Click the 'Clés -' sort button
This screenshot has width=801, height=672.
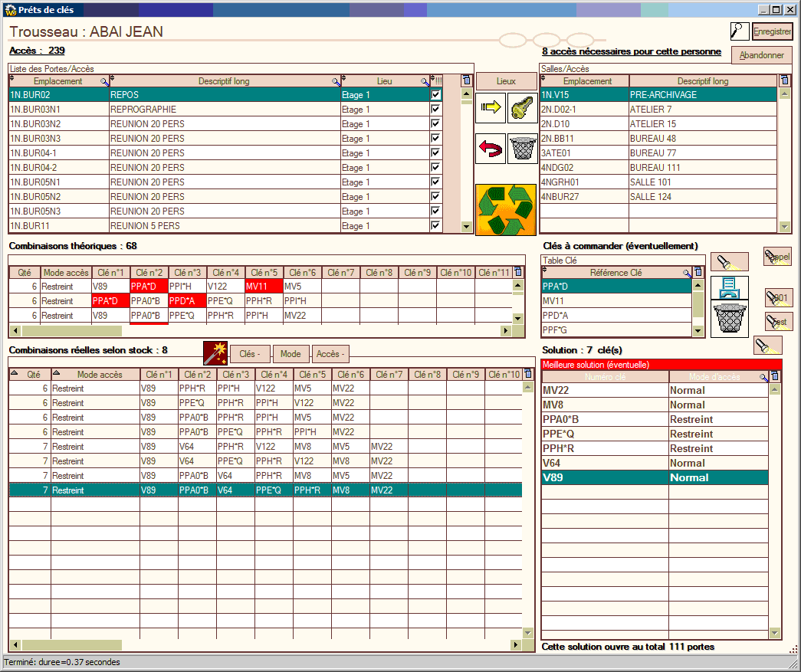[250, 354]
